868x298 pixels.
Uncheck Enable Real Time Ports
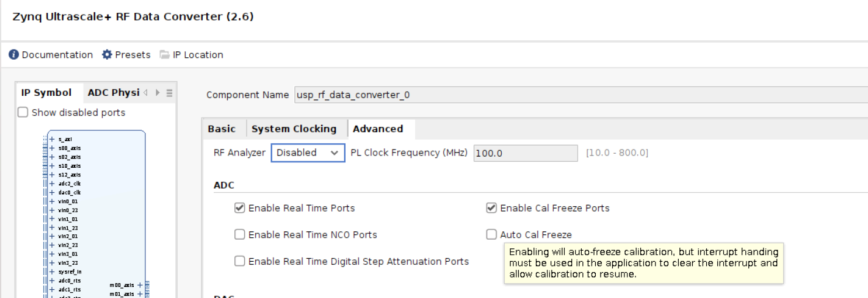click(239, 208)
